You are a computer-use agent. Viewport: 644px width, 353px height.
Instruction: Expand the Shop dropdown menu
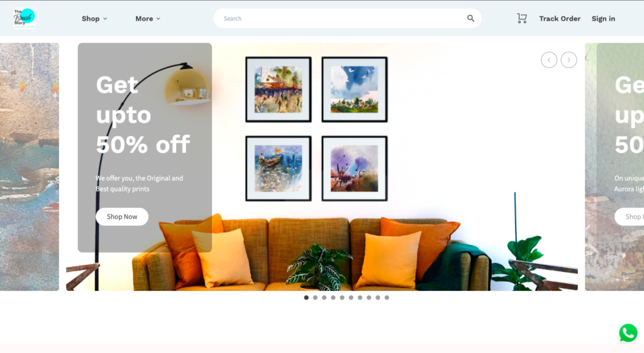[x=94, y=18]
